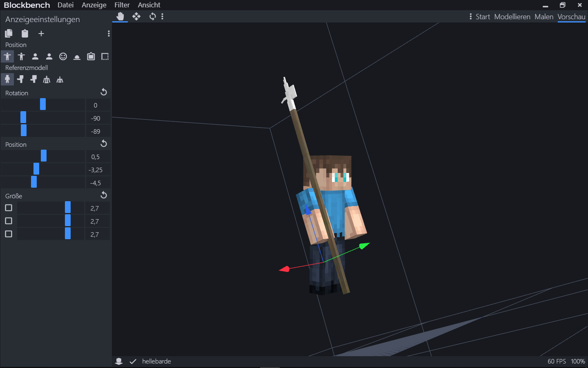Viewport: 588px width, 368px height.
Task: Click the hellebarde project name
Action: [156, 361]
